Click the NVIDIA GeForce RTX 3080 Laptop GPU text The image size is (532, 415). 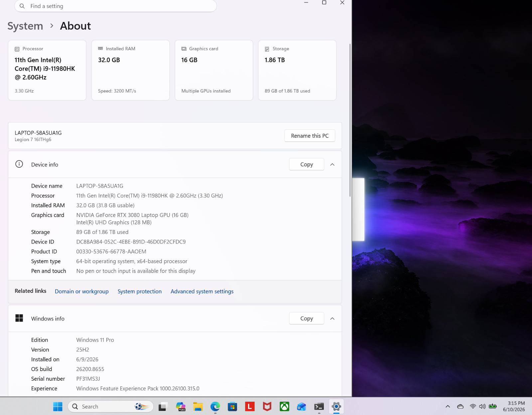coord(132,215)
